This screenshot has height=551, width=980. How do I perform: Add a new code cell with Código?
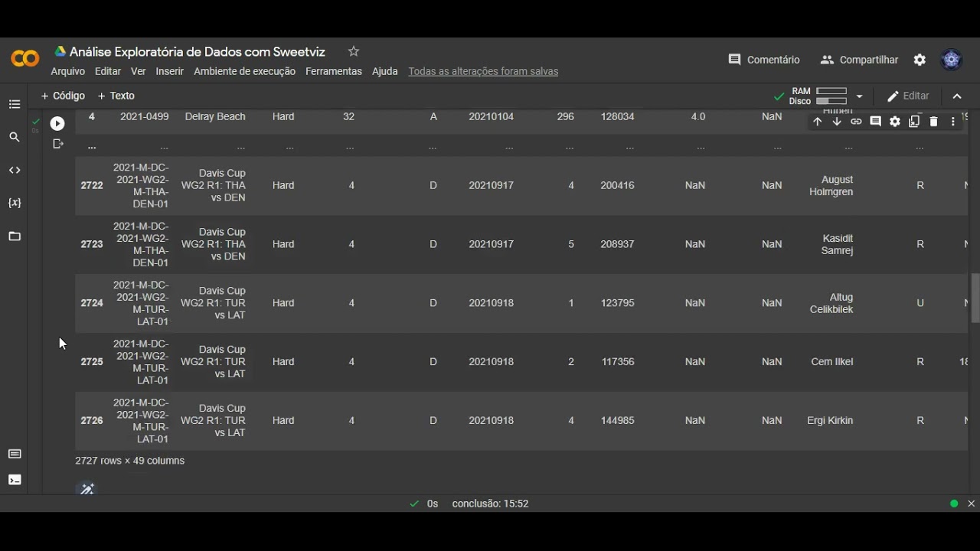(x=63, y=96)
